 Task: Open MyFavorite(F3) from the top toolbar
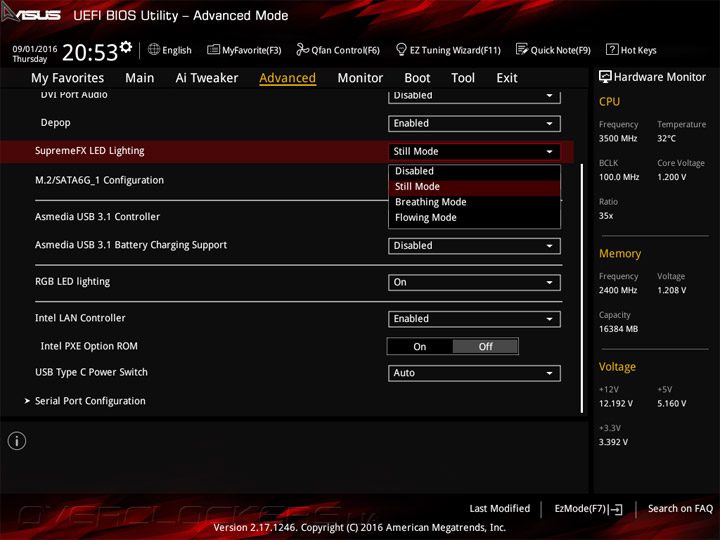pyautogui.click(x=244, y=50)
